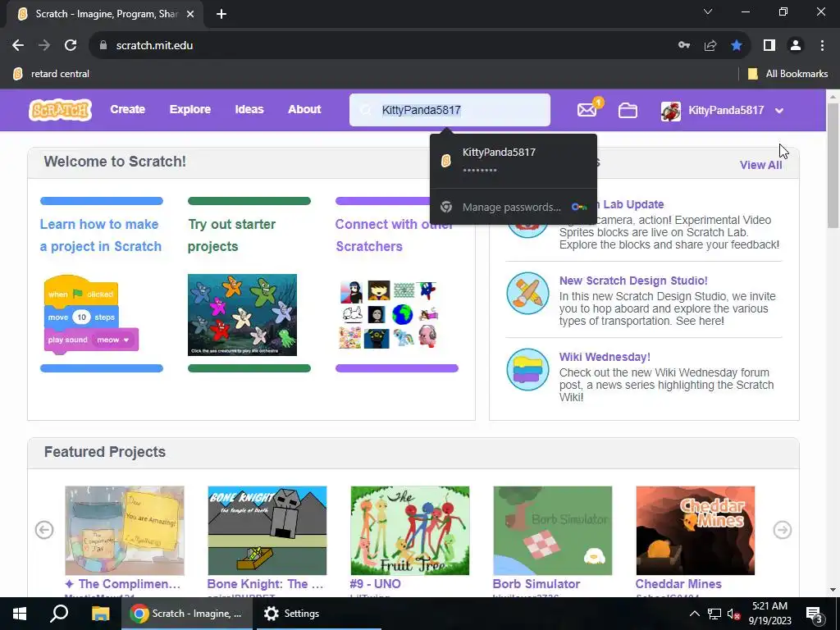Image resolution: width=840 pixels, height=630 pixels.
Task: Open Cheddar Mines project thumbnail
Action: [696, 531]
